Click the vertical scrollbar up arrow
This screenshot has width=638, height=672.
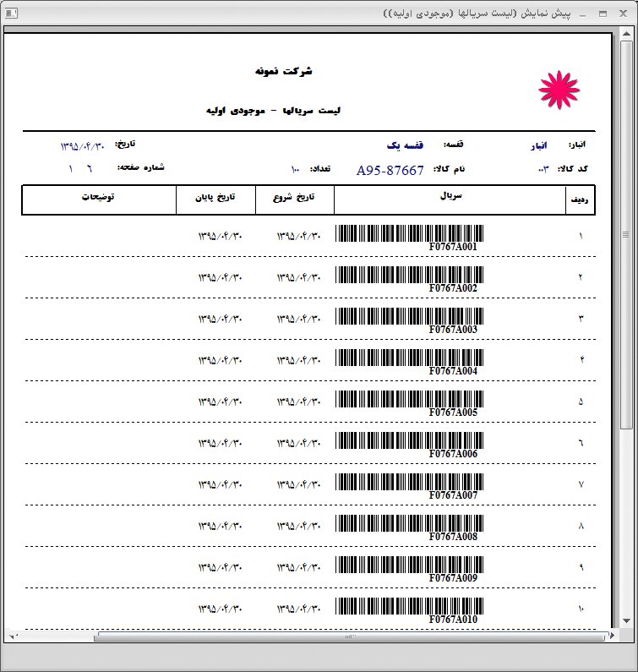click(x=626, y=33)
